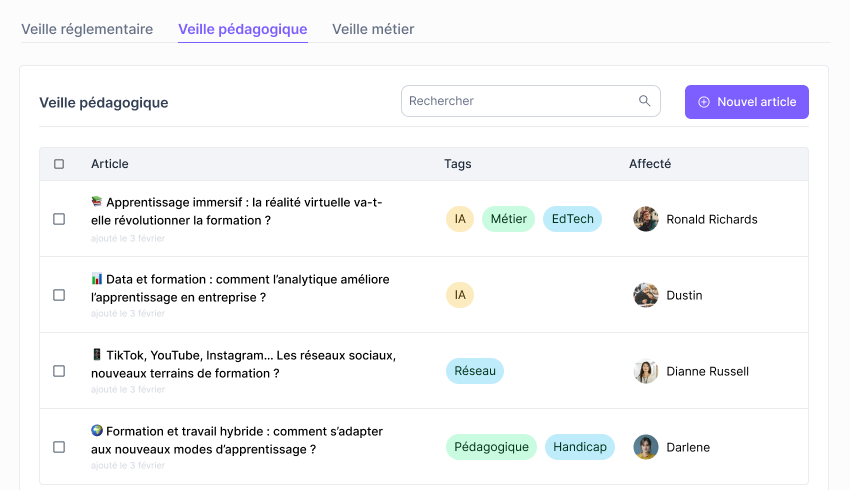850x490 pixels.
Task: Click the Nouvel article button
Action: [746, 102]
